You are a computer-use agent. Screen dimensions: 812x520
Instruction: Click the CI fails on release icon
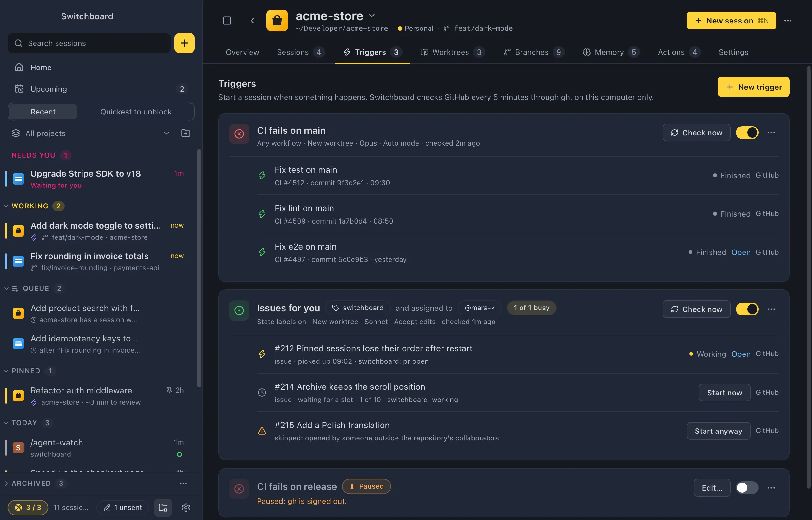click(x=239, y=489)
